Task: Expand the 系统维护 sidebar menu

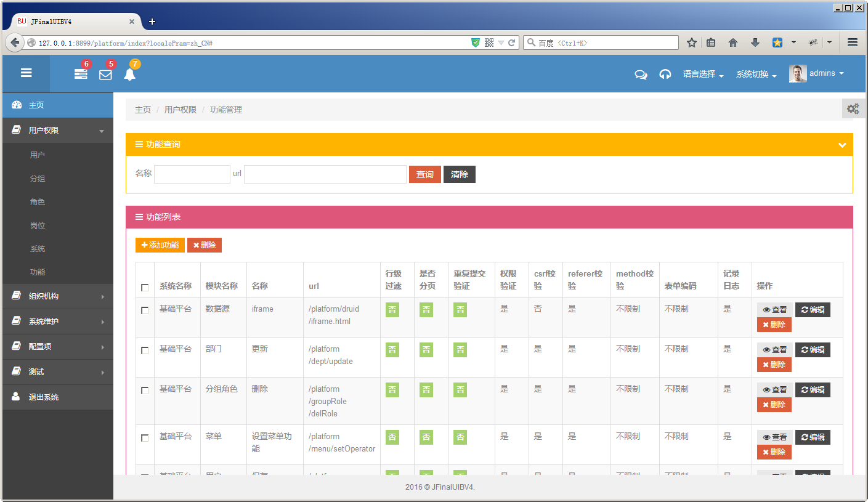Action: (x=58, y=322)
